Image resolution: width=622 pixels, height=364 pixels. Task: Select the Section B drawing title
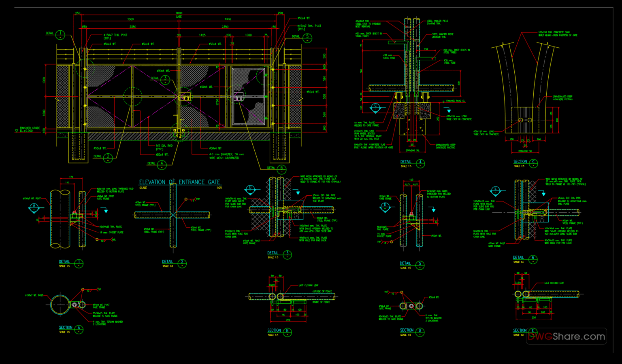(274, 330)
